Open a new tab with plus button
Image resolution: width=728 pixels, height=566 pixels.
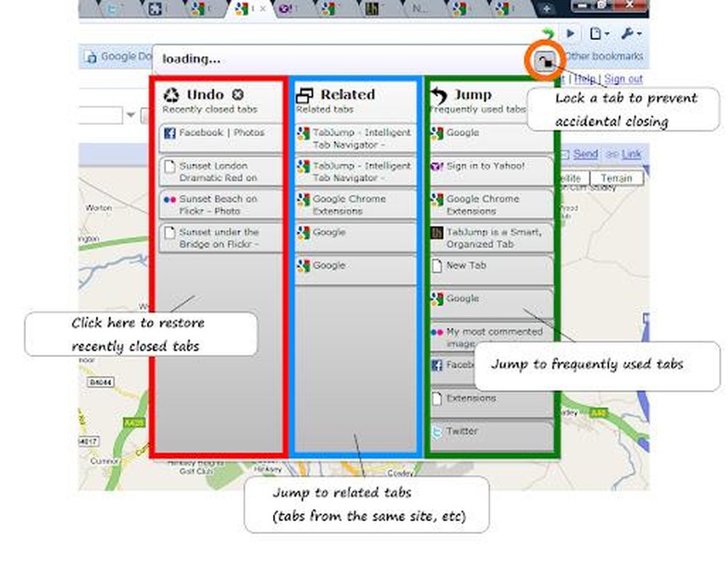pos(547,9)
